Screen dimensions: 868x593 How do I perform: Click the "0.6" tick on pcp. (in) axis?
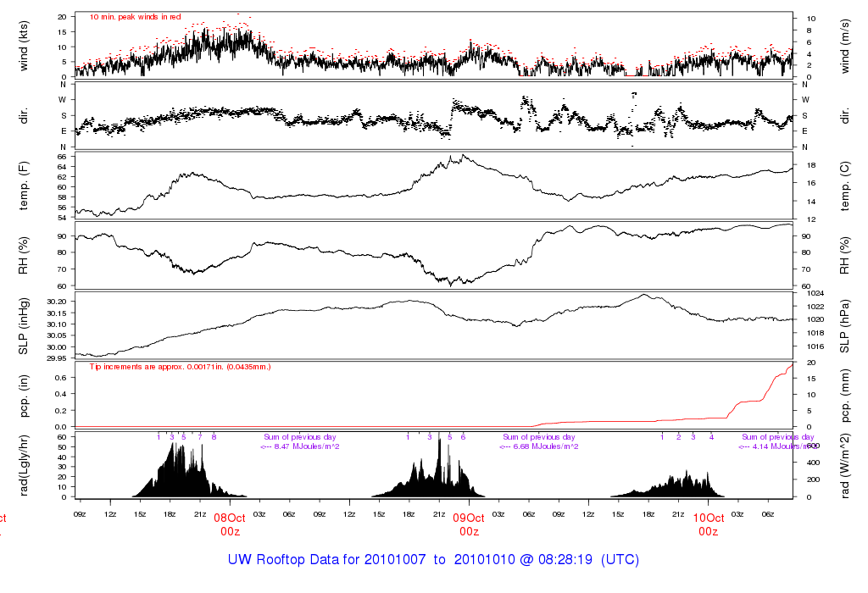point(61,378)
